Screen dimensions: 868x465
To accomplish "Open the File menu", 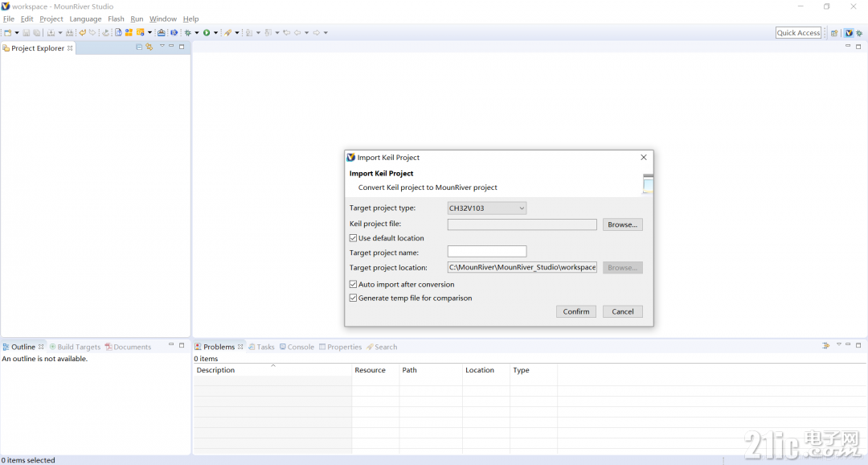I will (x=9, y=19).
